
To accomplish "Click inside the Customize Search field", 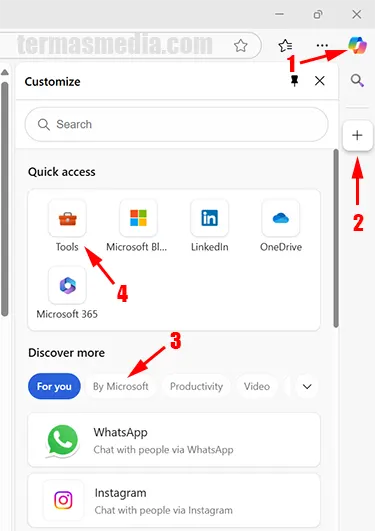I will 176,124.
